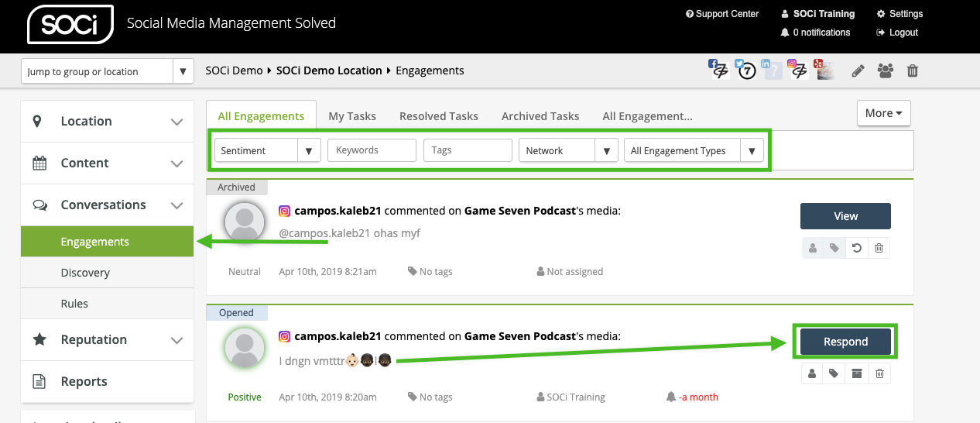
Task: Click into the Keywords filter field
Action: [x=372, y=150]
